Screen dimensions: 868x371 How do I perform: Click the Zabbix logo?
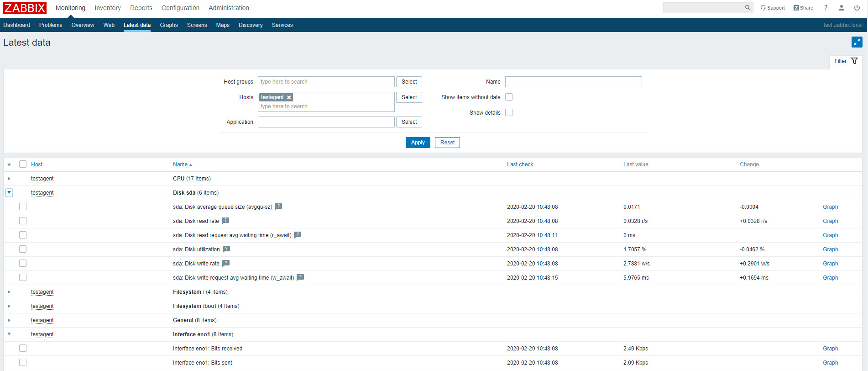[x=25, y=8]
